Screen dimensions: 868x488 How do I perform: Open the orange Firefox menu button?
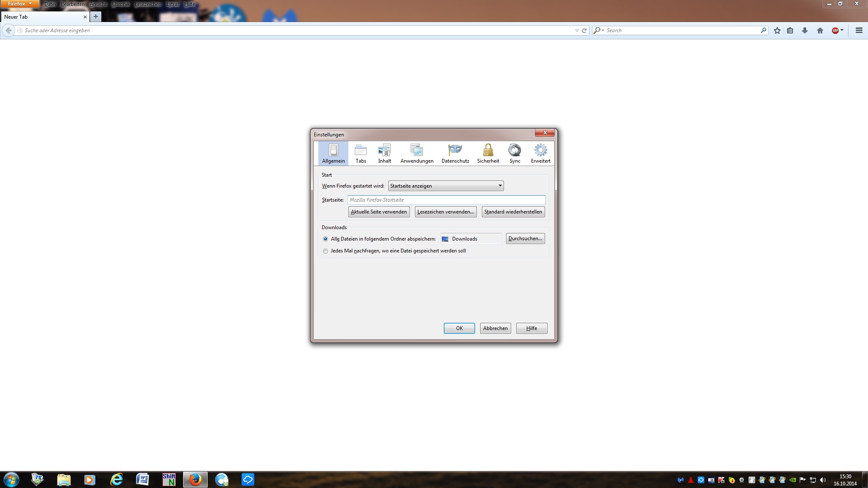19,4
